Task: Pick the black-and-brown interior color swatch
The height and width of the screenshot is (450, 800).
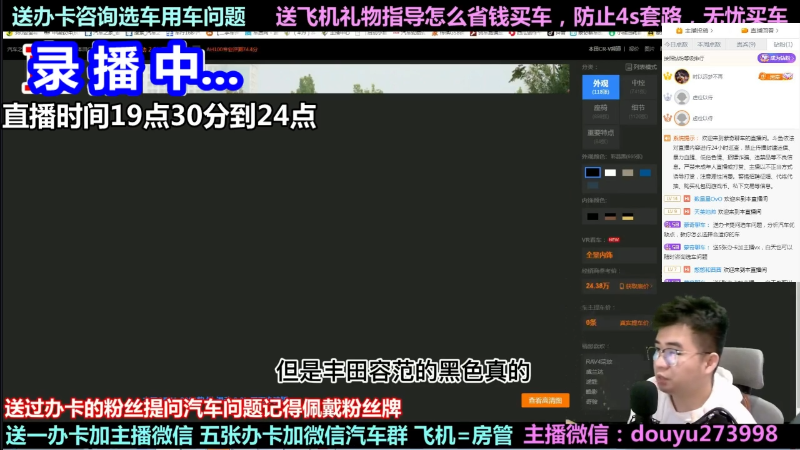Action: [x=610, y=217]
